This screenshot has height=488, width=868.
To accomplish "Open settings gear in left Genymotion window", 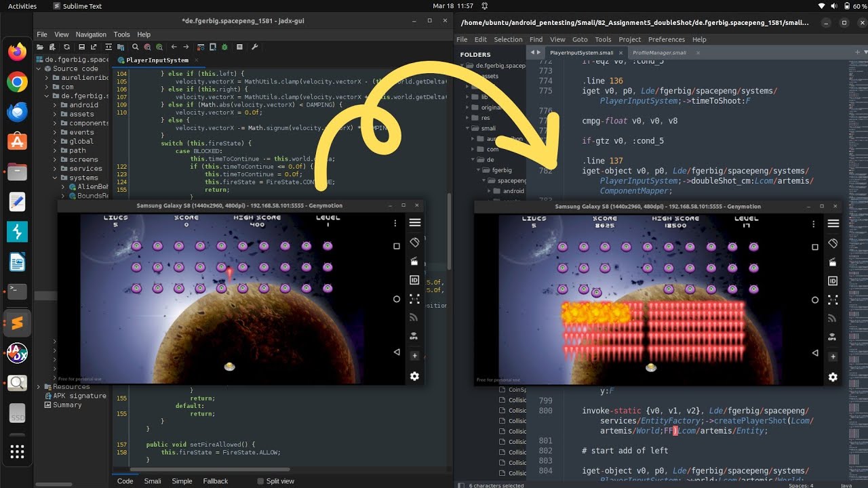I will click(x=415, y=376).
